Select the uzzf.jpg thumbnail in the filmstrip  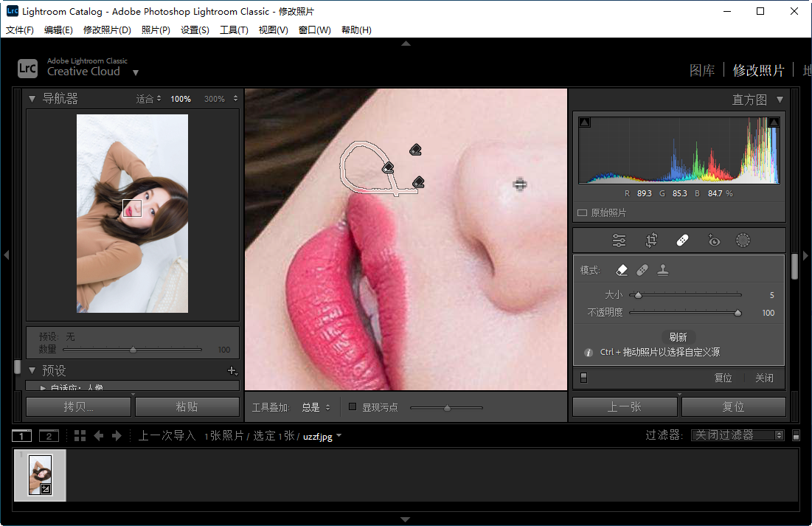tap(40, 475)
